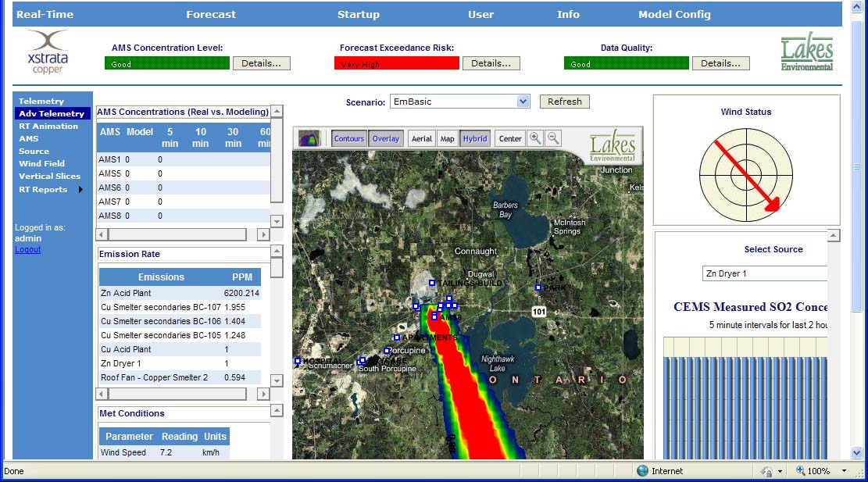
Task: Toggle the Overlay display on the map
Action: 385,138
